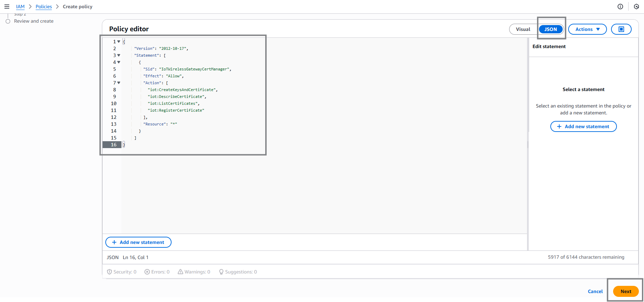Collapse the Statement array on line 3
This screenshot has width=644, height=302.
pos(119,55)
